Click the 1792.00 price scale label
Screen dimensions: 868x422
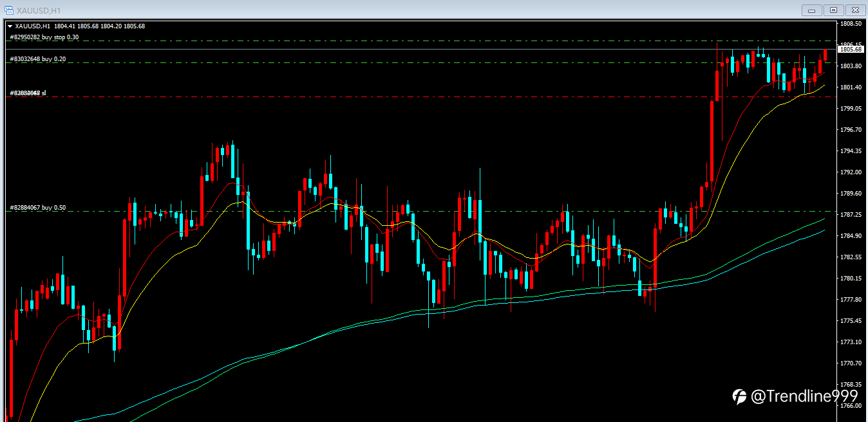[x=851, y=172]
